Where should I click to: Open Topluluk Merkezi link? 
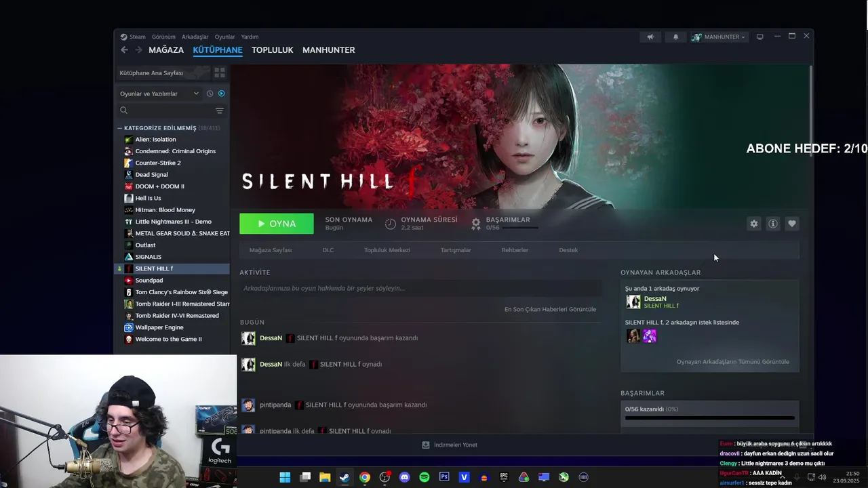[x=387, y=250]
